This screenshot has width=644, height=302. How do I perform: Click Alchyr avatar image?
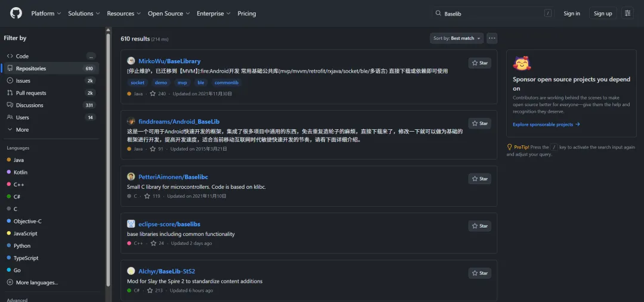pyautogui.click(x=131, y=271)
